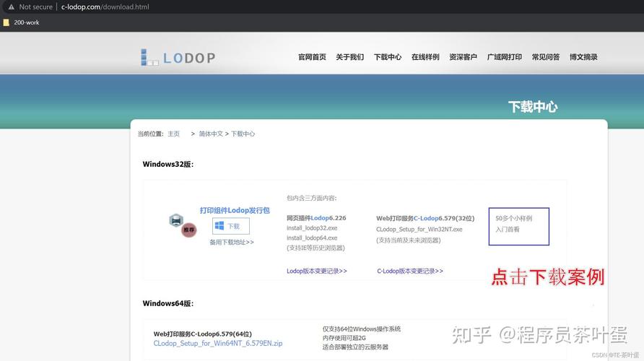Click the Windows64版 heading
The image size is (644, 361).
click(168, 303)
